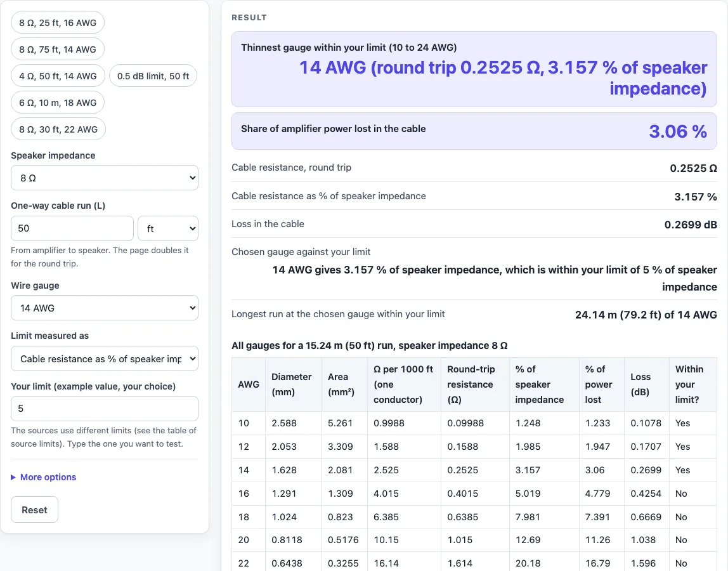728x571 pixels.
Task: Select the 0.5 dB limit, 50 ft preset
Action: pos(153,75)
